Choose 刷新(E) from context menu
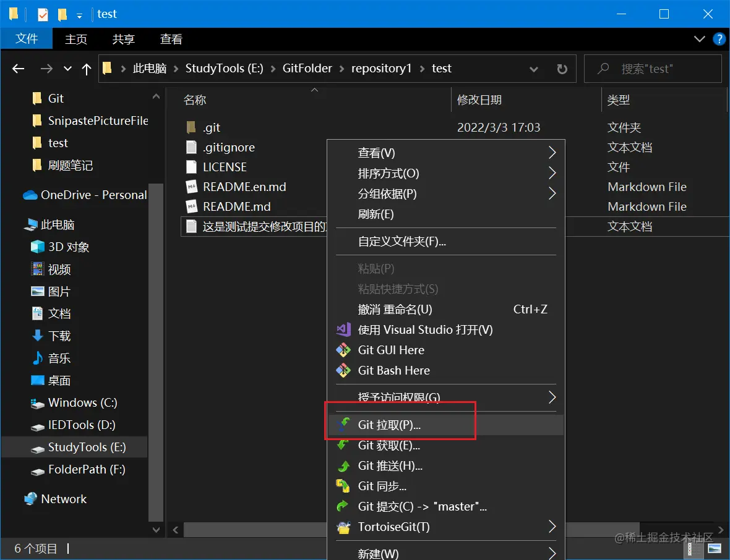 (x=446, y=214)
